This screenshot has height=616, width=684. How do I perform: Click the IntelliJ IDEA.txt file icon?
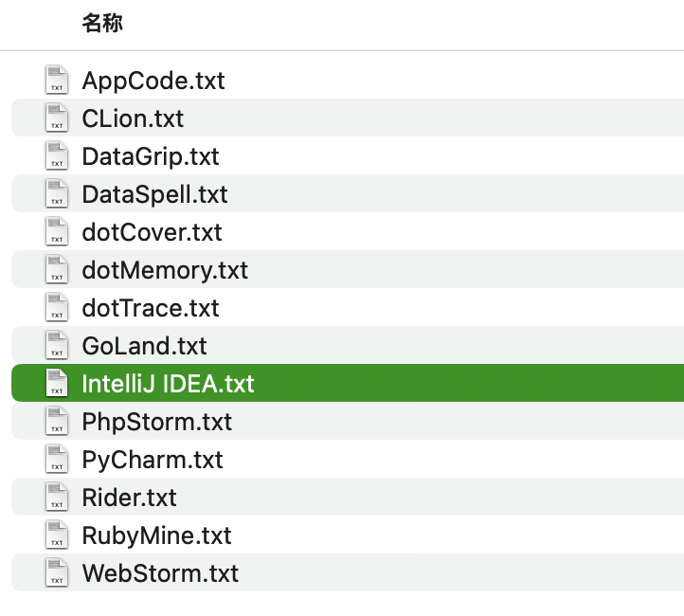57,384
